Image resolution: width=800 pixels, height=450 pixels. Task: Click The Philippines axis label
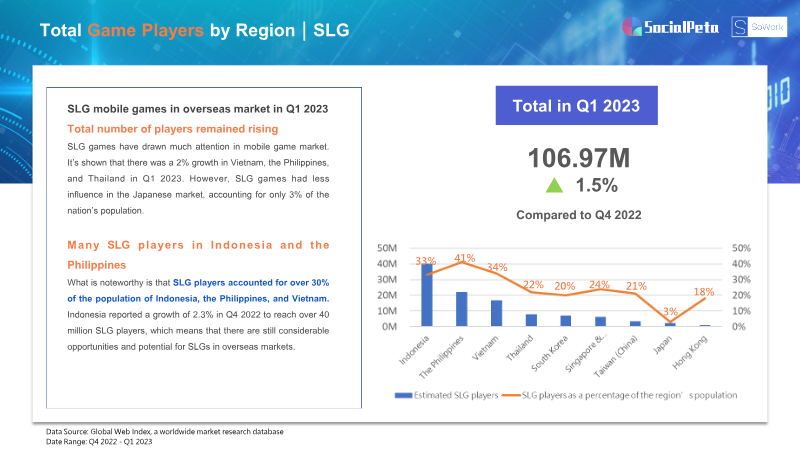[441, 357]
